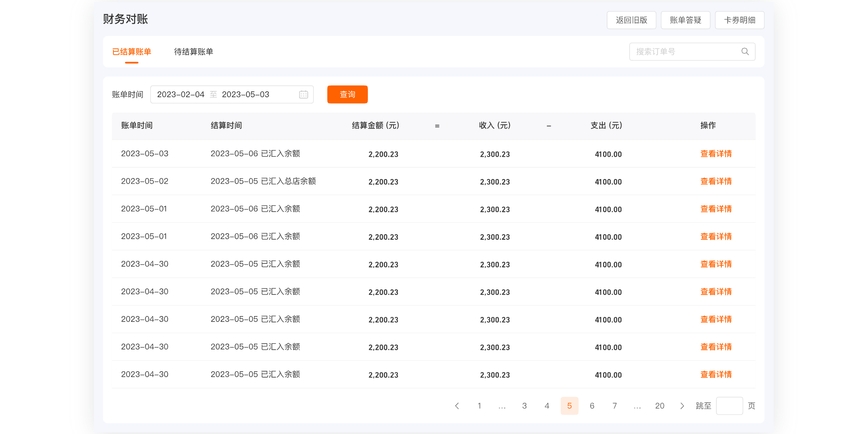Click expense 4100.00 in the 2023-05-03 row
Viewport: 868px width, 434px height.
pos(608,154)
